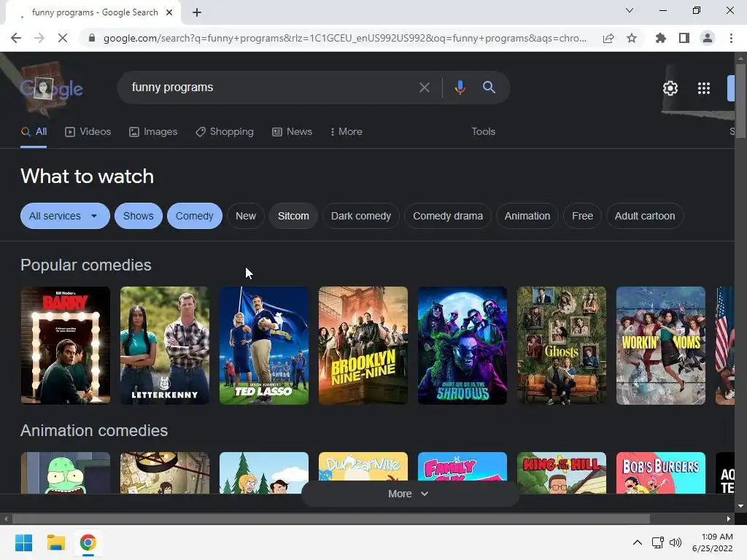Open the Duncanville animation poster
Image resolution: width=747 pixels, height=560 pixels.
pyautogui.click(x=363, y=467)
